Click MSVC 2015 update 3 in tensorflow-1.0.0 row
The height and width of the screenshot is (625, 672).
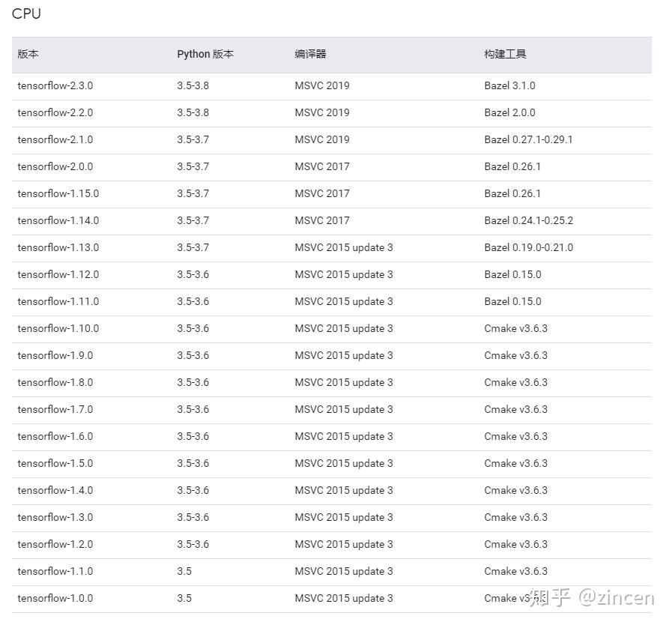[344, 599]
